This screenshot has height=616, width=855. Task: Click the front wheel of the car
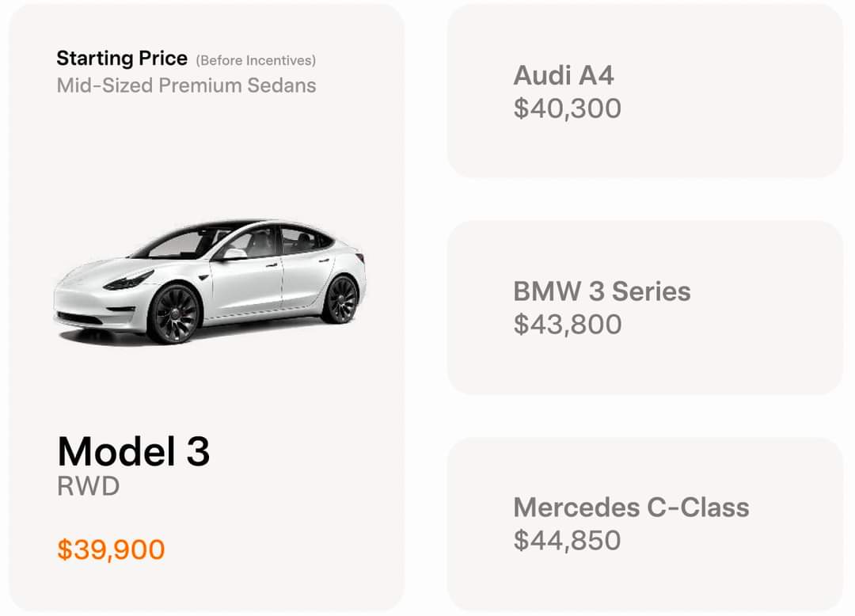(x=174, y=313)
